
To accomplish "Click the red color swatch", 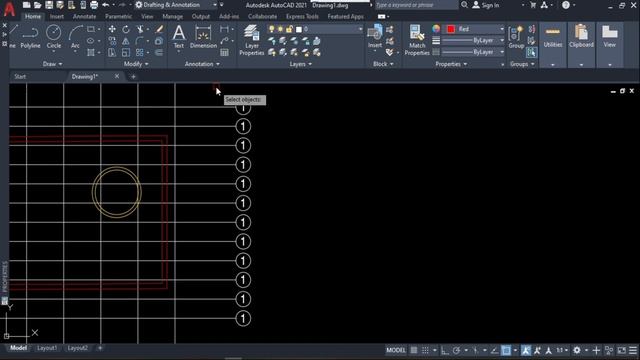I will click(x=451, y=29).
